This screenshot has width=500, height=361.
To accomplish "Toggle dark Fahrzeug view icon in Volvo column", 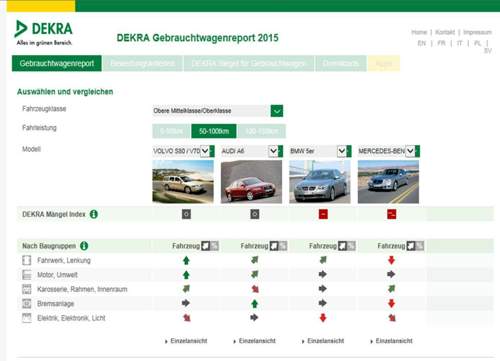I will pyautogui.click(x=206, y=246).
